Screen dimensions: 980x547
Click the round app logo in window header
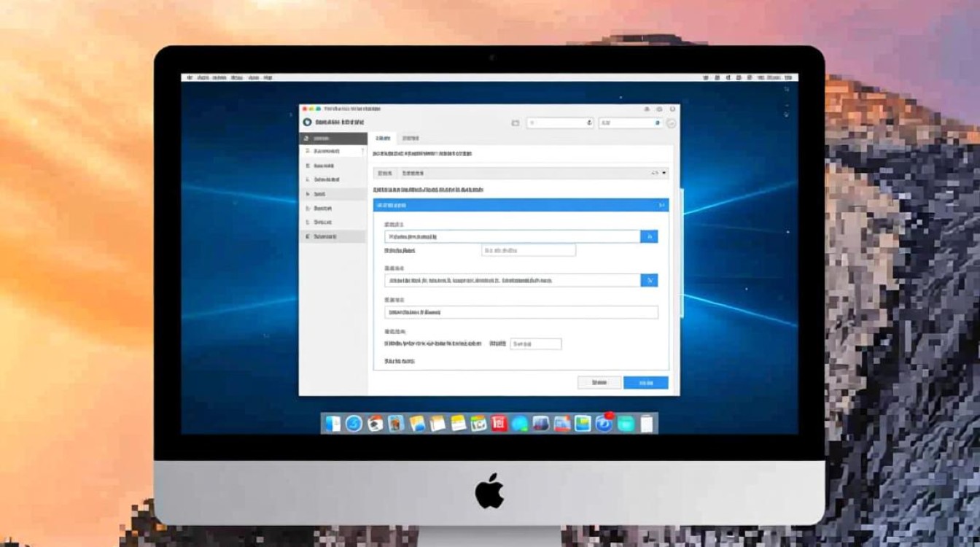pos(307,123)
